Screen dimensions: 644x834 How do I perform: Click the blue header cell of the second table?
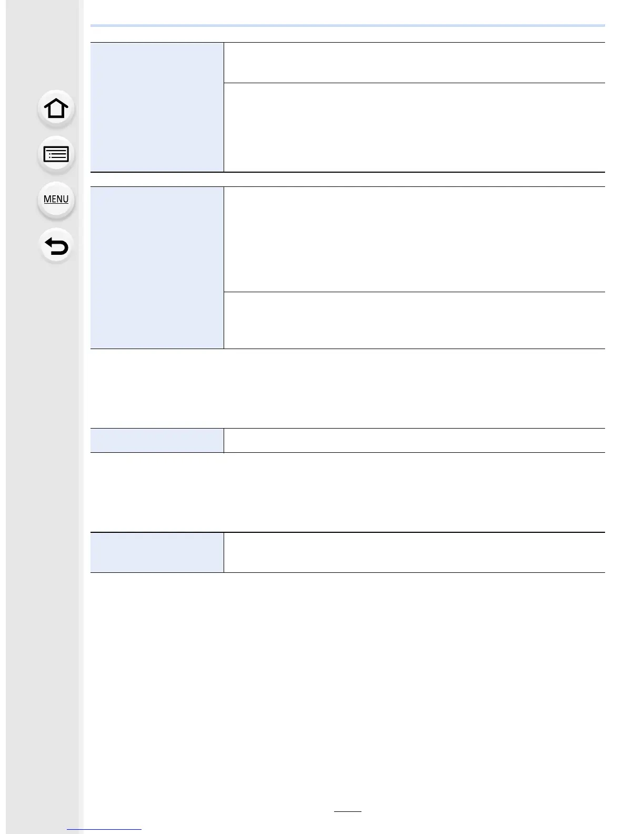pyautogui.click(x=157, y=267)
